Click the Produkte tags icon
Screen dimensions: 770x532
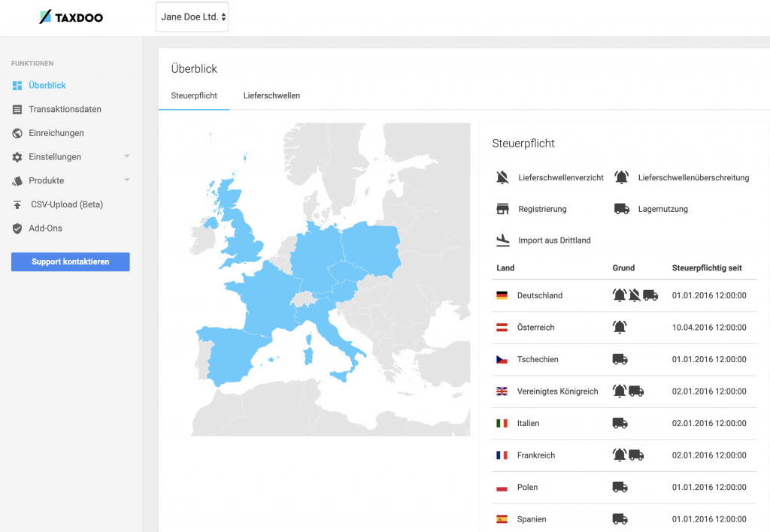pyautogui.click(x=17, y=180)
